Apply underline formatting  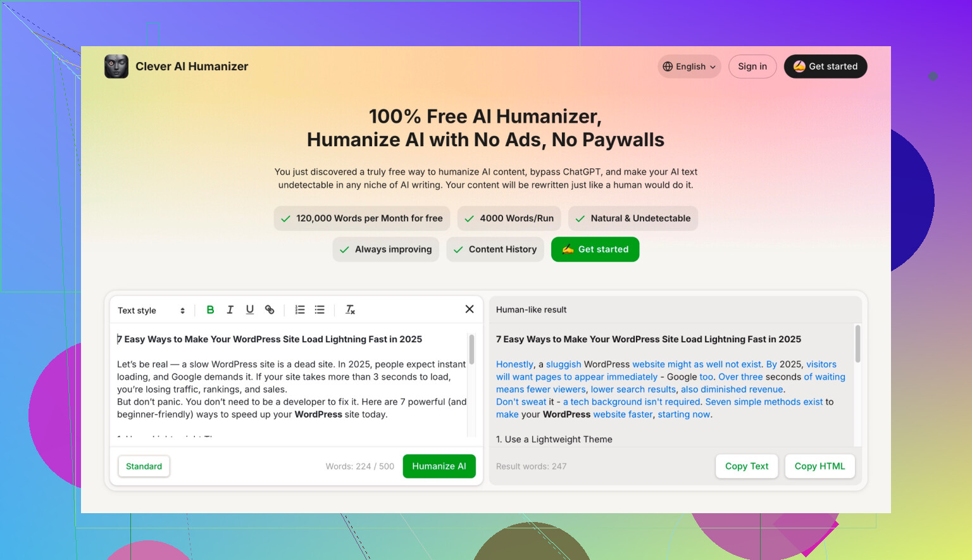pyautogui.click(x=250, y=310)
